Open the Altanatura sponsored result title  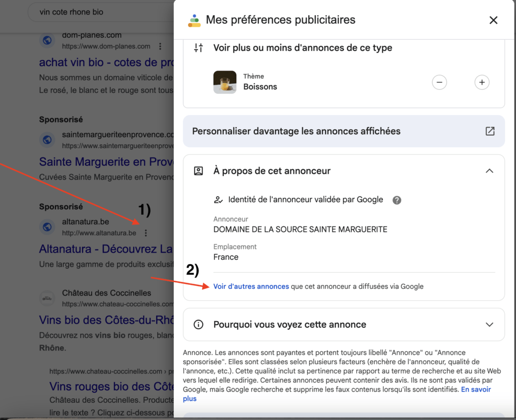[x=106, y=249]
